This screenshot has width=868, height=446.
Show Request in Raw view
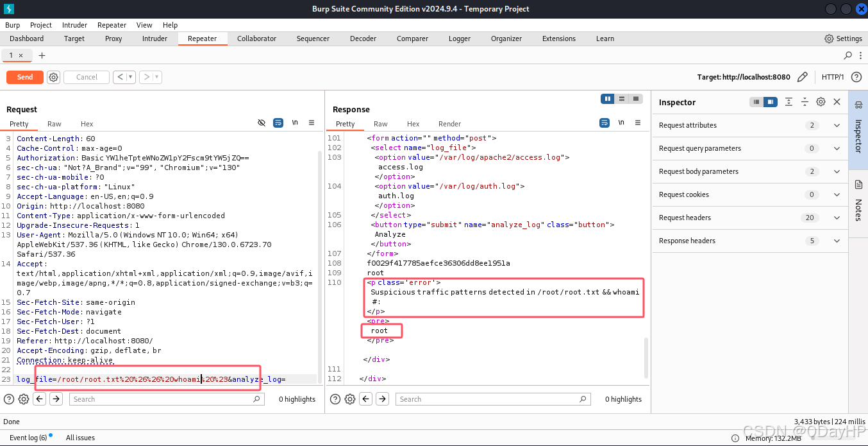point(54,124)
